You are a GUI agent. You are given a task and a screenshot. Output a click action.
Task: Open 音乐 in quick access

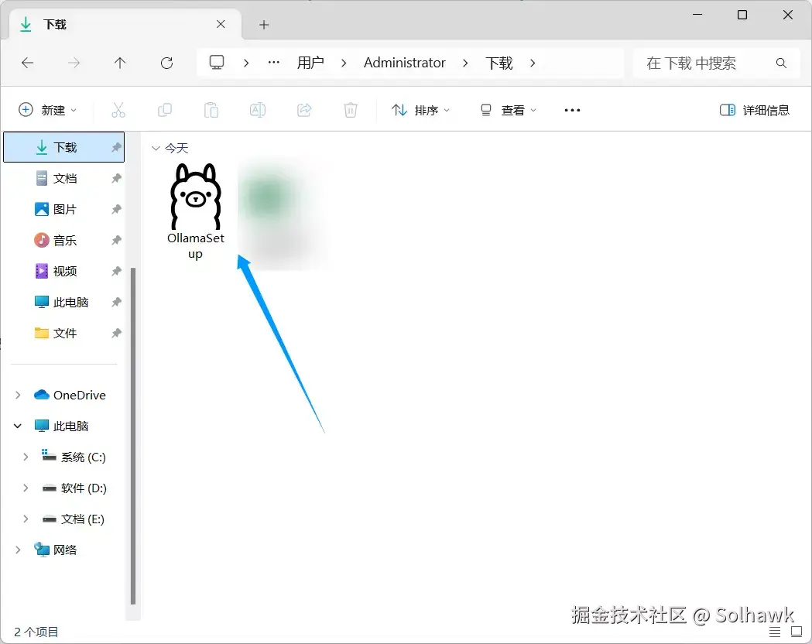(64, 240)
